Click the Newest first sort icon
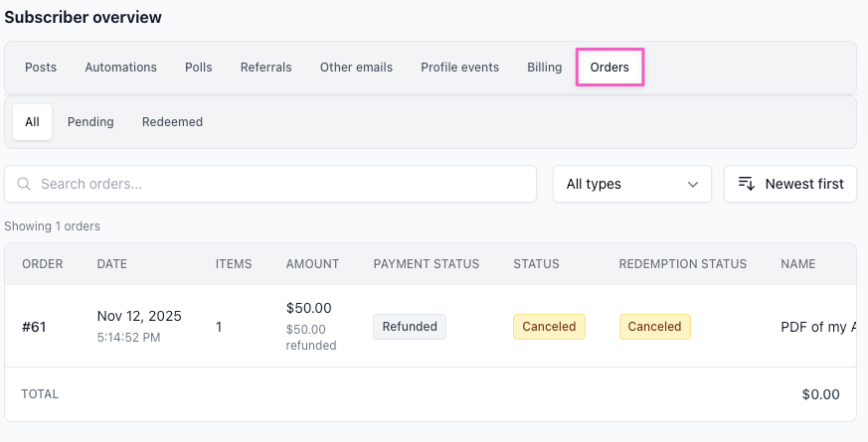This screenshot has height=442, width=868. pyautogui.click(x=747, y=184)
